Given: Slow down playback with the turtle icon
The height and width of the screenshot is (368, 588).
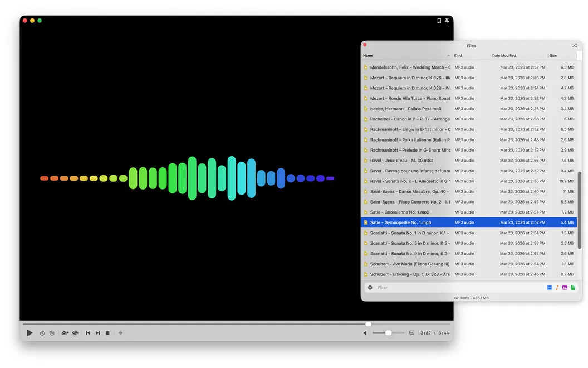Looking at the screenshot, I should coord(65,333).
